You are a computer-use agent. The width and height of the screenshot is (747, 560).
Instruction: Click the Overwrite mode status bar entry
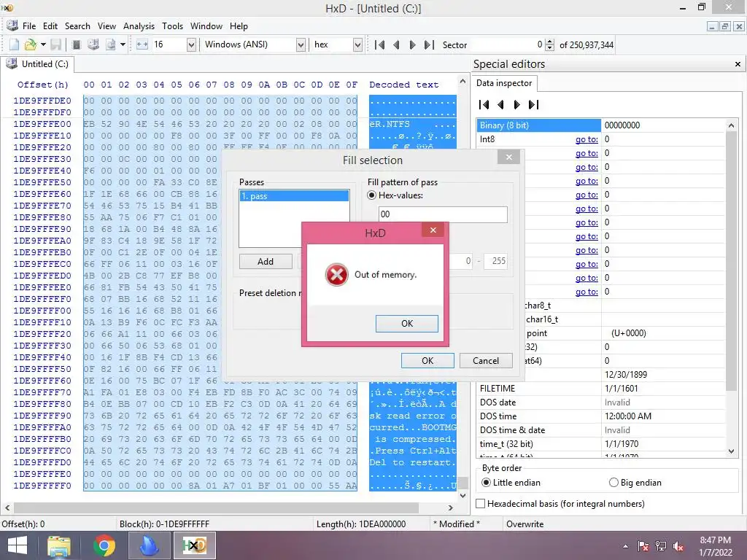pyautogui.click(x=525, y=524)
